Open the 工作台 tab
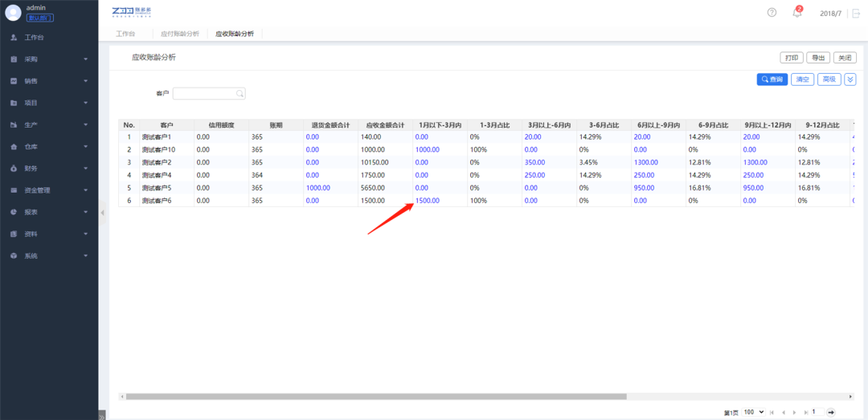Screen dimensions: 868x420 [x=125, y=35]
